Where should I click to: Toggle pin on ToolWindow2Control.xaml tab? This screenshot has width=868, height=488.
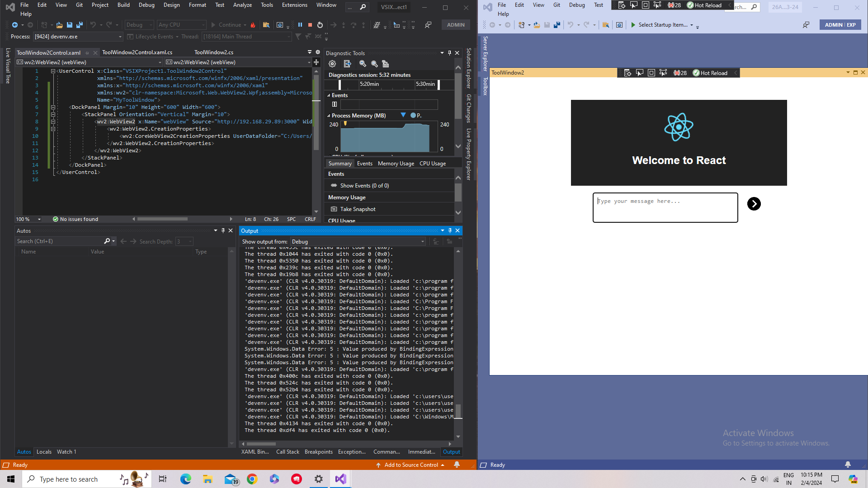click(87, 53)
